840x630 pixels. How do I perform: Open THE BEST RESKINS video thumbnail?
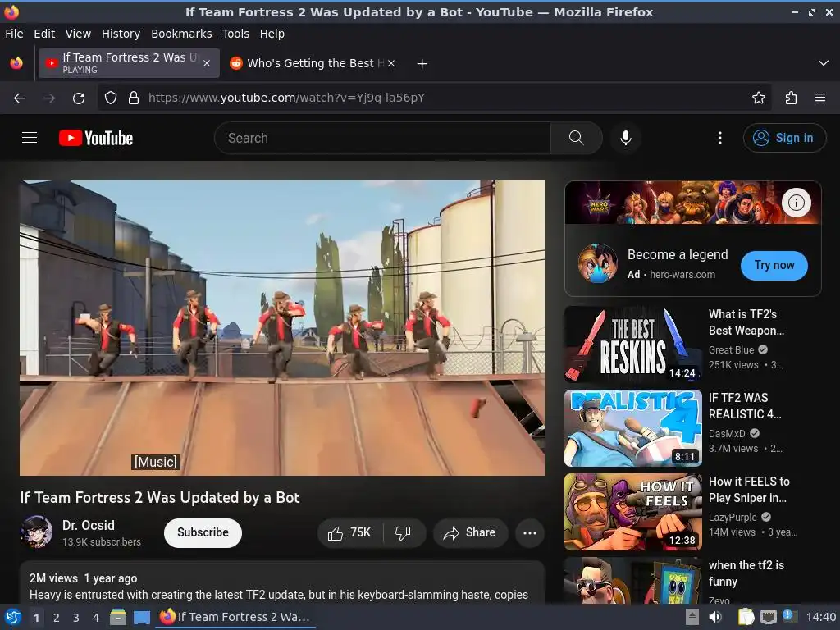(632, 344)
